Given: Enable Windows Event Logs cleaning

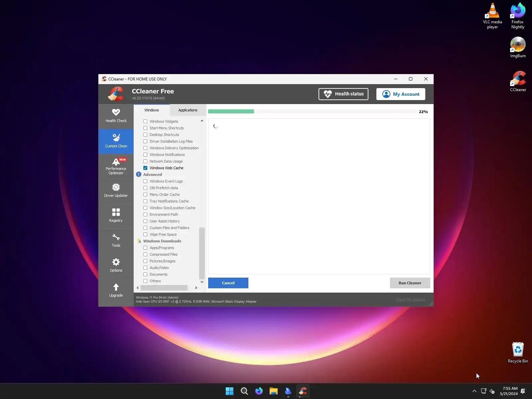Looking at the screenshot, I should pyautogui.click(x=145, y=181).
